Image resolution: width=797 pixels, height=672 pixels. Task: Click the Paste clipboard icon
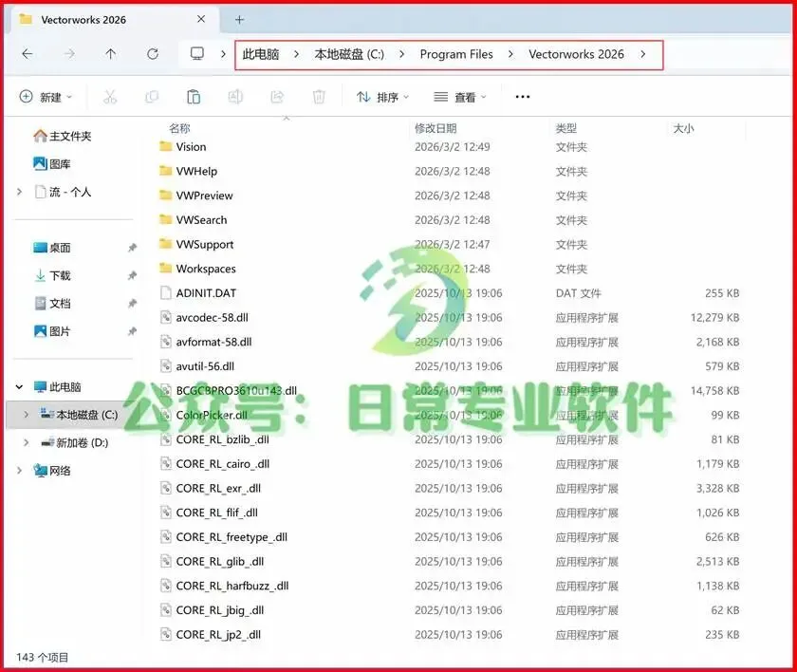click(194, 97)
